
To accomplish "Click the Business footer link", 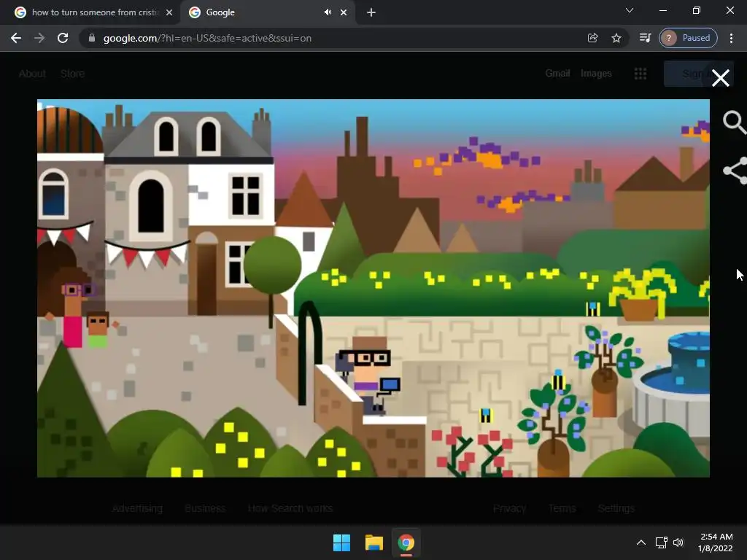I will click(x=205, y=508).
